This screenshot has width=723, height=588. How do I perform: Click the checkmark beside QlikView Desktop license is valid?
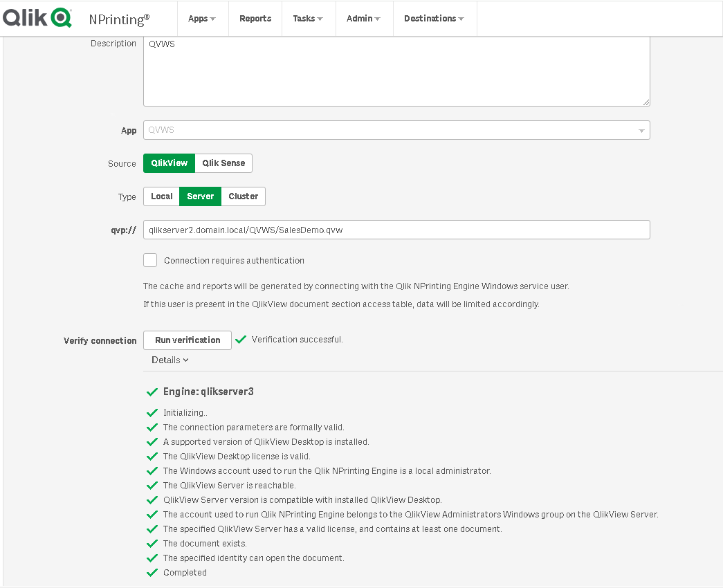tap(152, 457)
